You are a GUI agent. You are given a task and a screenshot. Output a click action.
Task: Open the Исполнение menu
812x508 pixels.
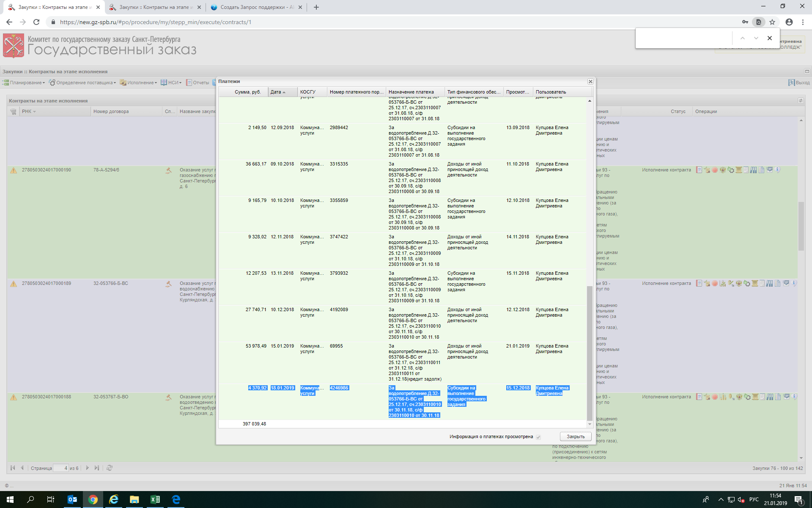point(138,83)
